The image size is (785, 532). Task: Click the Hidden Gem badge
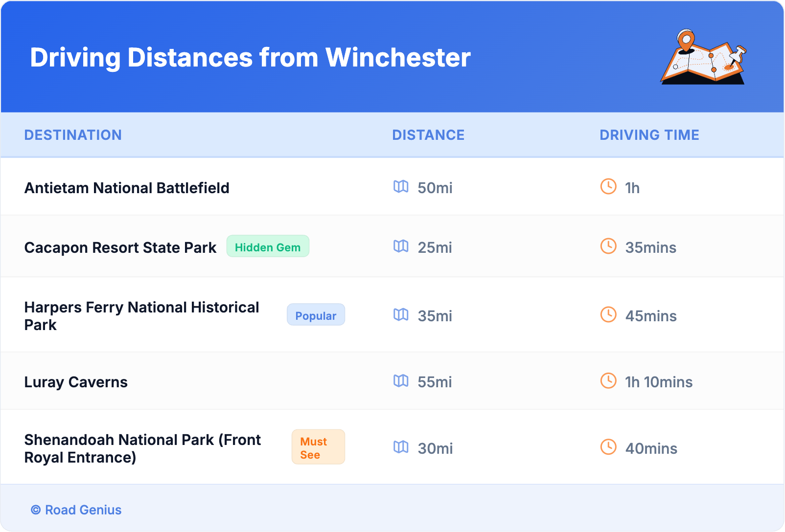[268, 246]
